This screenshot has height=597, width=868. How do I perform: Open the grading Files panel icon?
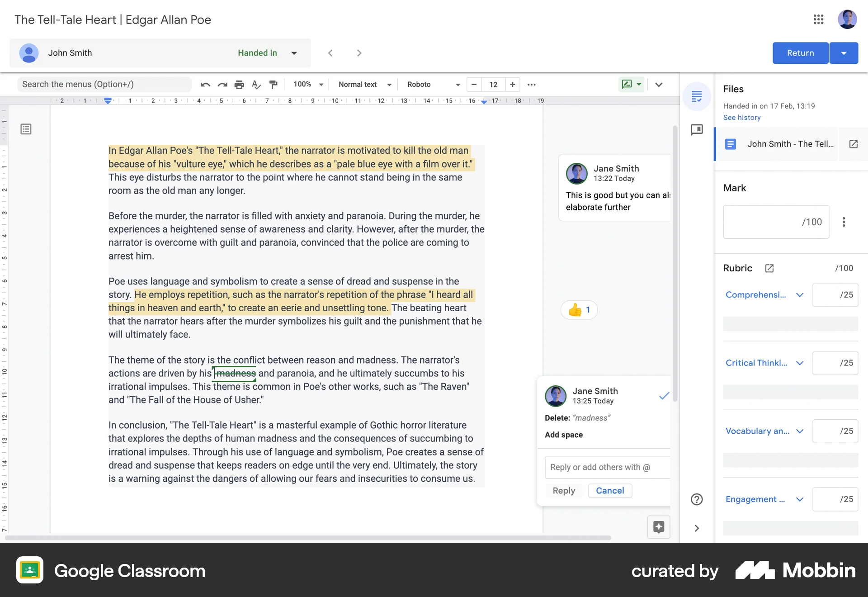697,96
